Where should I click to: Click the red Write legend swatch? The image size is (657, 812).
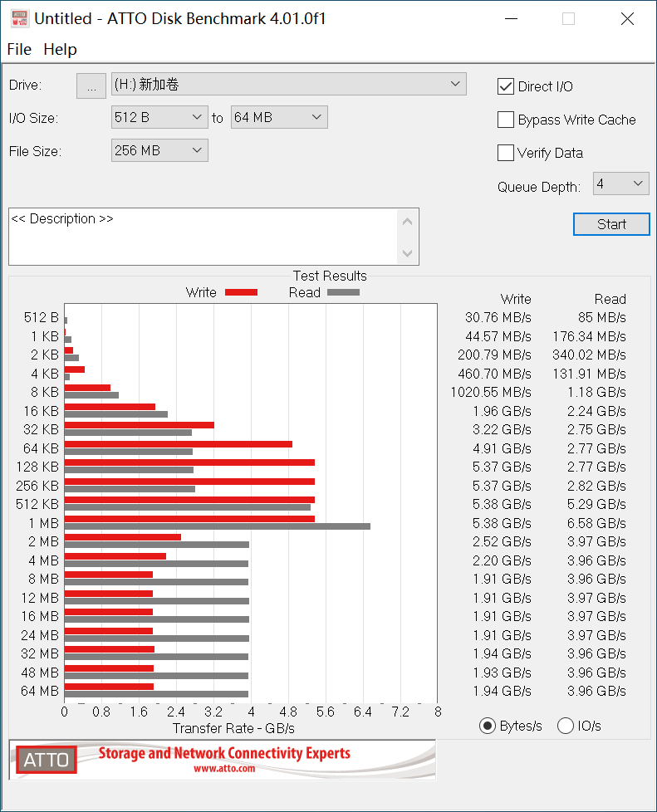[x=241, y=292]
